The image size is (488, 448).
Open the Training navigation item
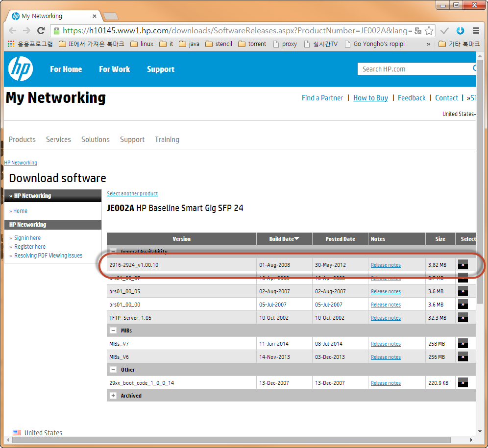tap(167, 140)
